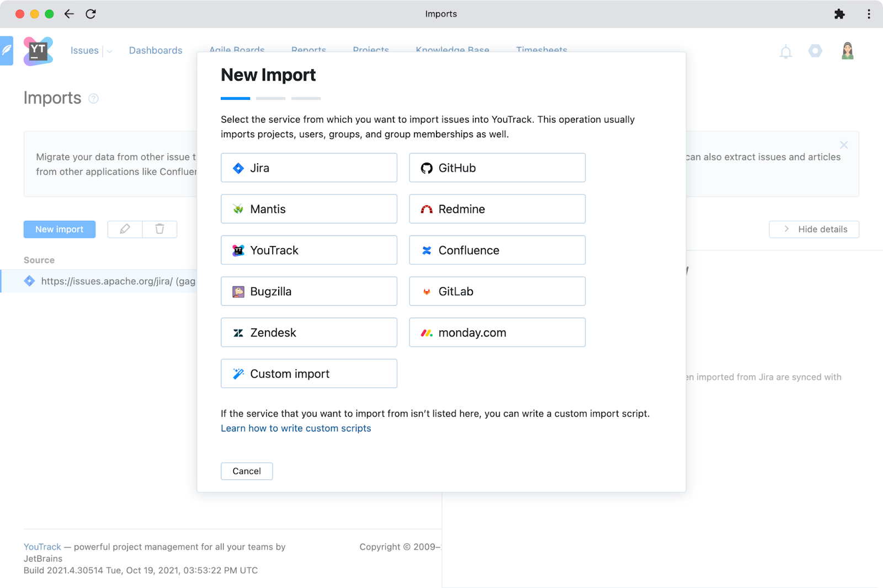
Task: Click the Source column header
Action: click(x=39, y=260)
